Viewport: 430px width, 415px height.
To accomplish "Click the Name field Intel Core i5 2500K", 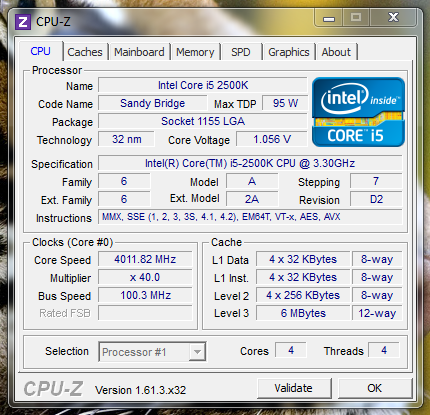I will click(x=203, y=85).
